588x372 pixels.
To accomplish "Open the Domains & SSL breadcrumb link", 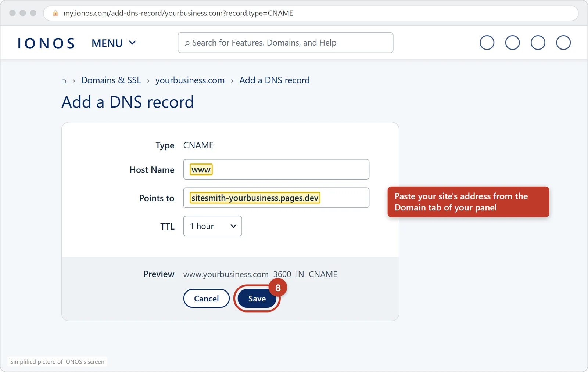I will [111, 80].
